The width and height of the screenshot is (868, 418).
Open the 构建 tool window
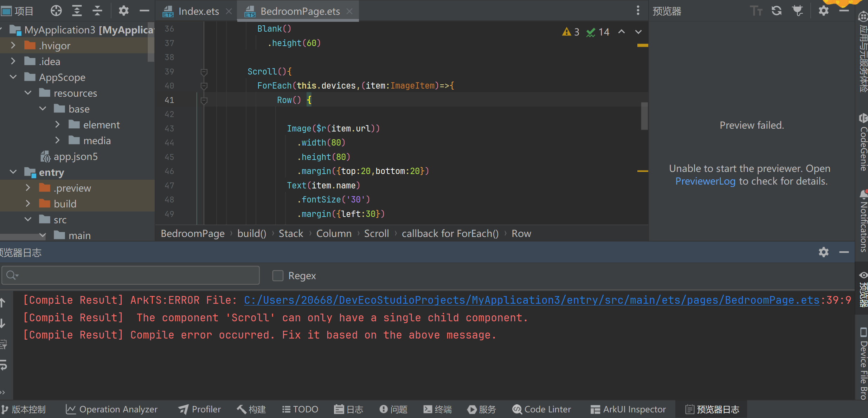point(251,409)
